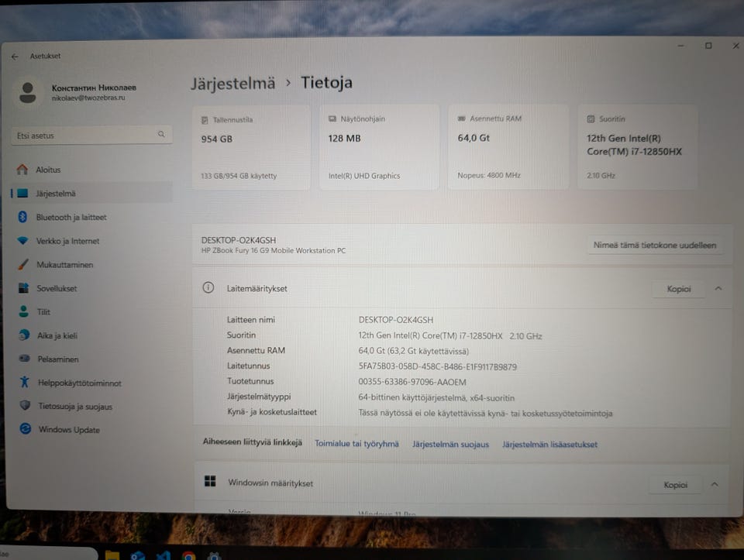The height and width of the screenshot is (560, 744).
Task: Click the Tietosuoja ja suojaus shield icon
Action: 25,405
